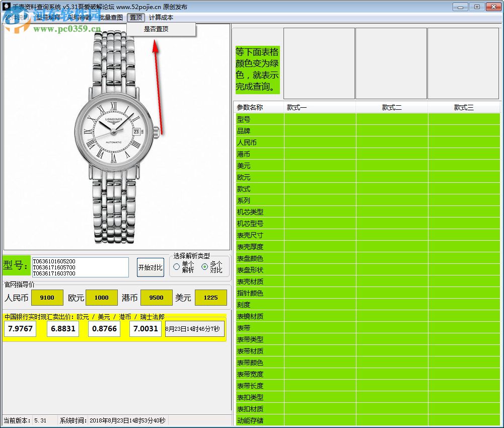Select the 型号 row in the parameter table
The width and height of the screenshot is (504, 428).
pos(368,119)
